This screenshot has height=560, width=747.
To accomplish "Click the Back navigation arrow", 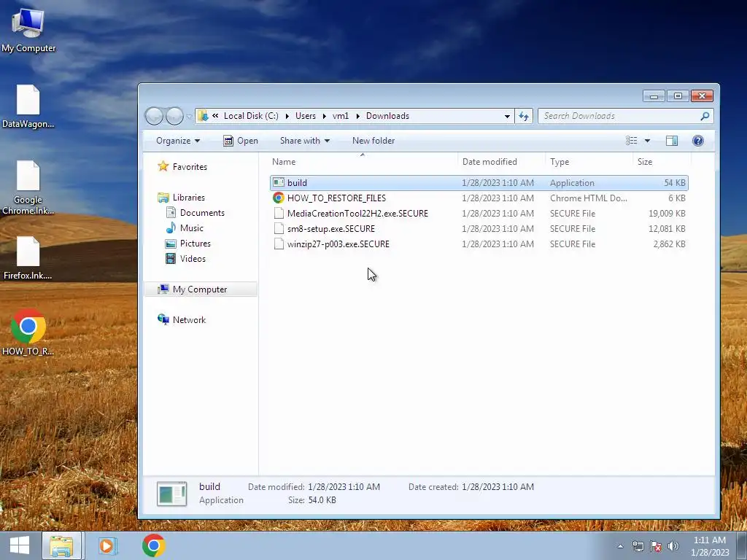I will coord(154,116).
